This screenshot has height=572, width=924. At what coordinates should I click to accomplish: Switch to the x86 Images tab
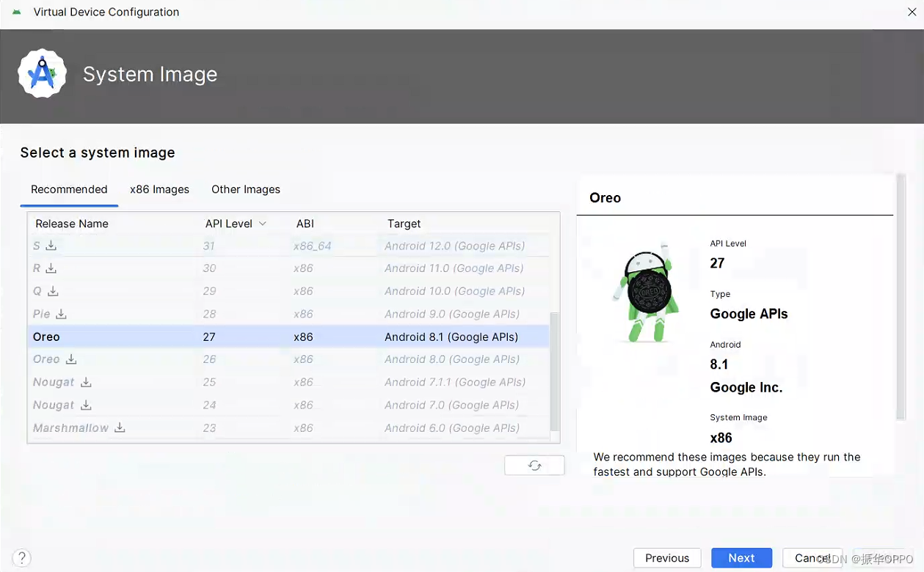tap(159, 189)
